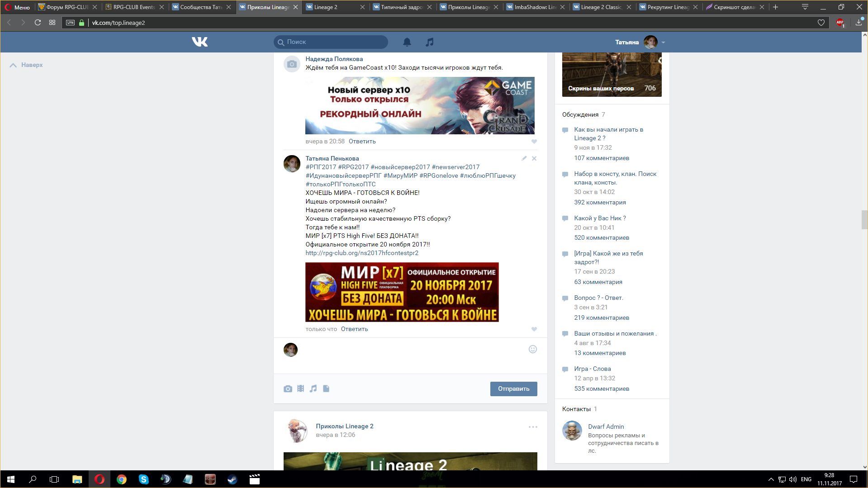Open Dwarf Admin contact
Screen dimensions: 868x488
606,427
